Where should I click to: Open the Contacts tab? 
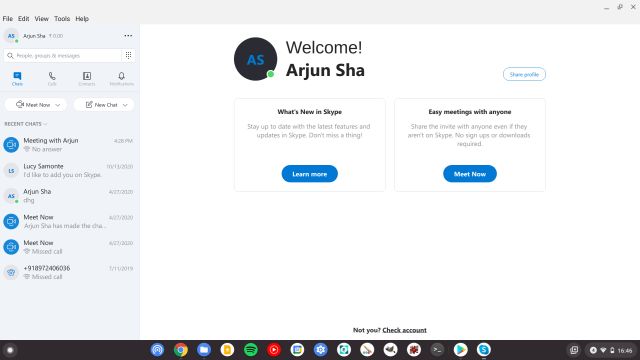87,79
